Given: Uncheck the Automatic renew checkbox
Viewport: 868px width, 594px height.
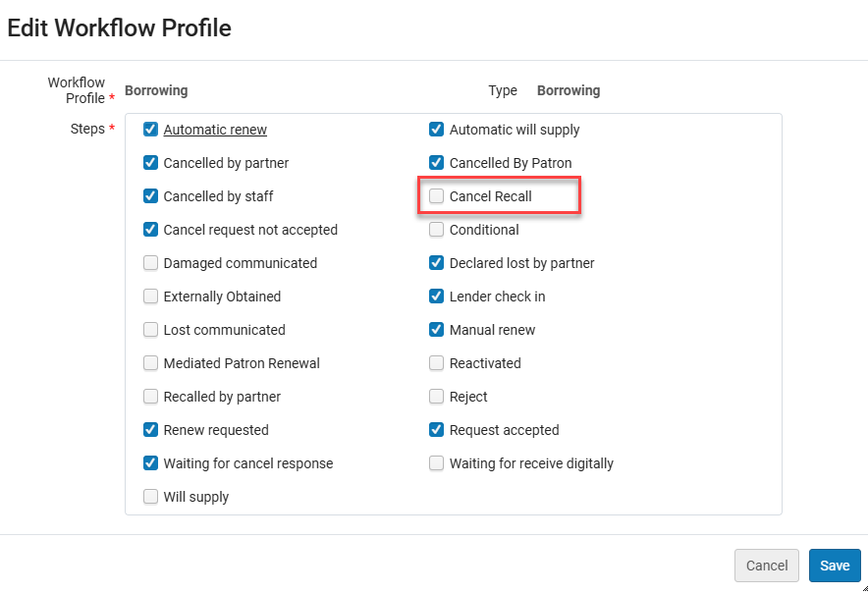Looking at the screenshot, I should (x=150, y=130).
